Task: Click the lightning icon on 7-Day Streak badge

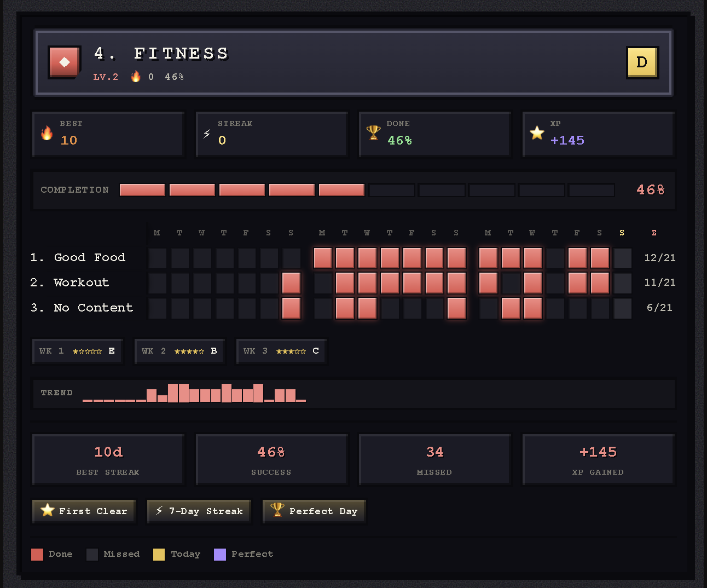Action: click(x=159, y=511)
